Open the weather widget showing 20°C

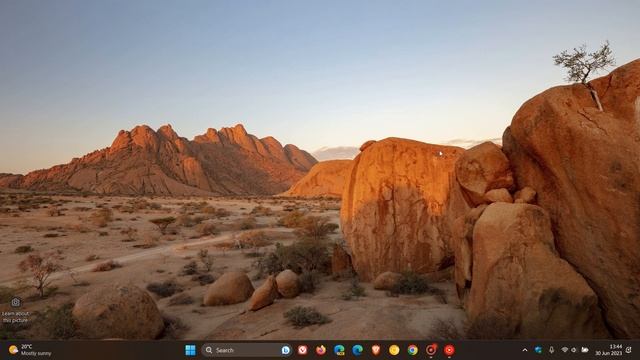tap(30, 350)
